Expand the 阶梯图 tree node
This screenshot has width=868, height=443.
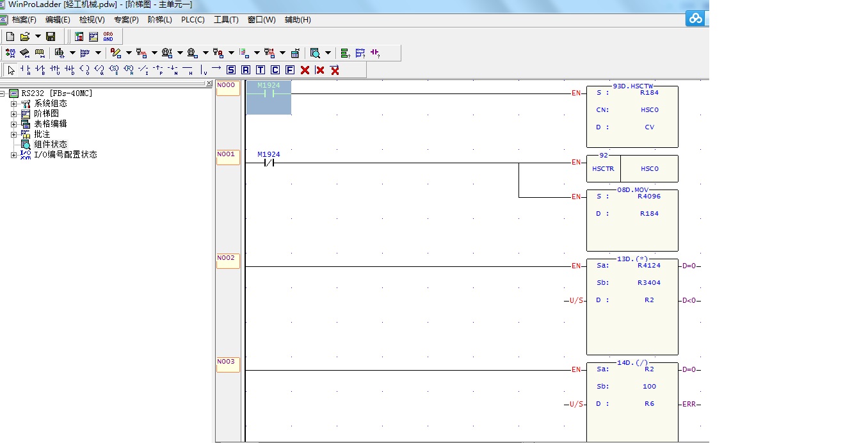[14, 114]
